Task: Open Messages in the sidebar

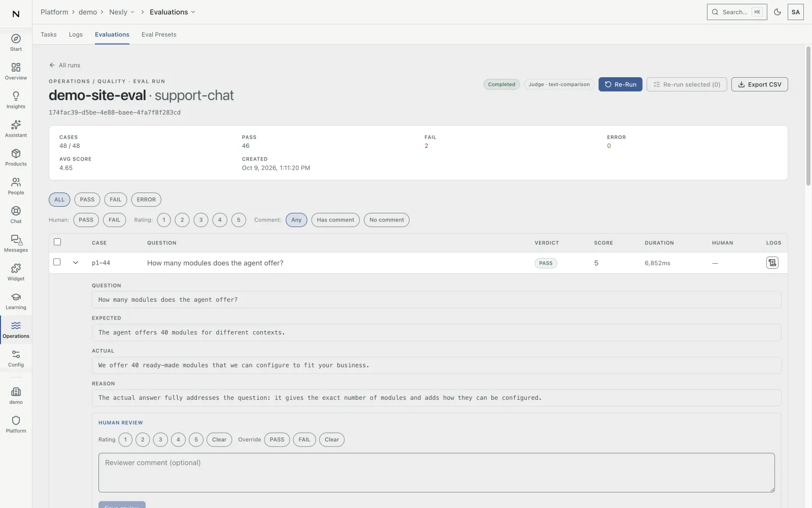Action: [x=16, y=244]
